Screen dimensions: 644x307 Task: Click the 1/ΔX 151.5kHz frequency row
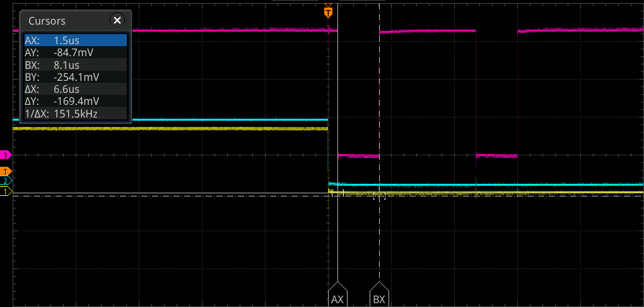tap(76, 114)
